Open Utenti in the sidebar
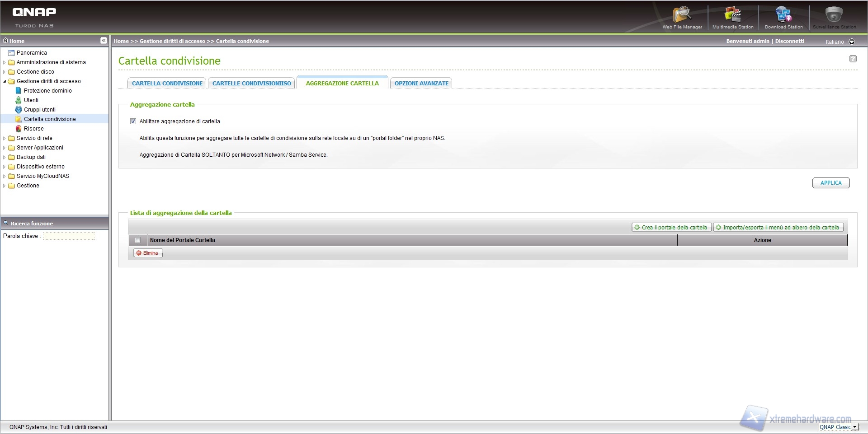 pos(31,100)
